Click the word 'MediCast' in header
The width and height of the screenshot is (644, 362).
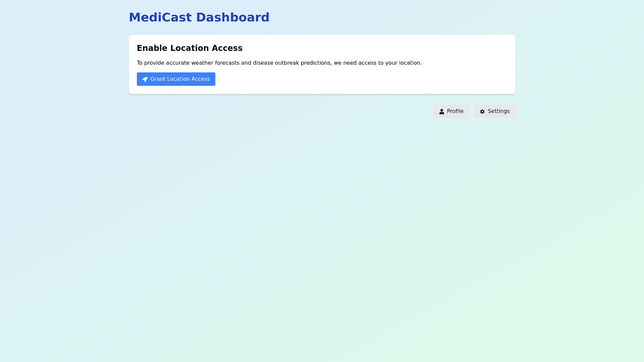pos(160,17)
